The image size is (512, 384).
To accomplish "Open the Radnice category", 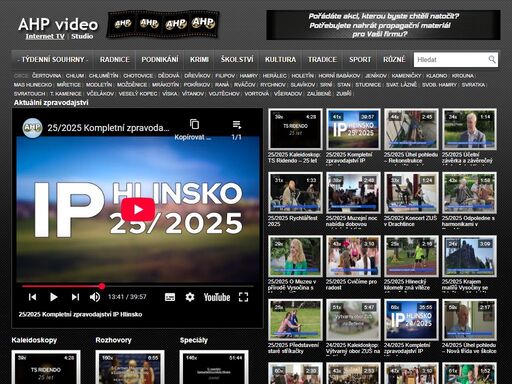I will point(114,59).
